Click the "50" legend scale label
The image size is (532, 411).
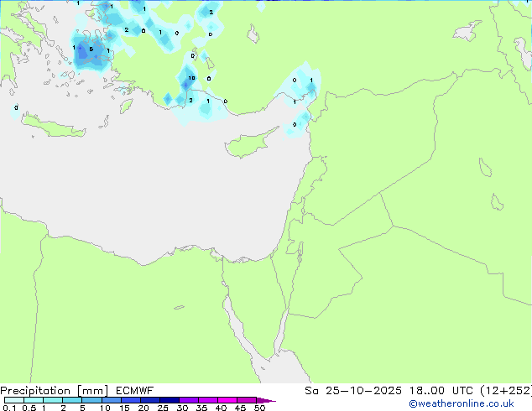click(259, 408)
